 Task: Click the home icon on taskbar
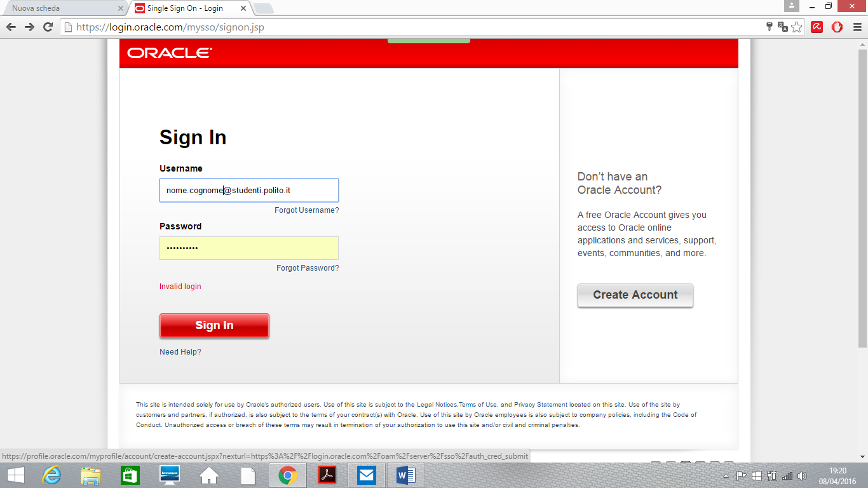(209, 475)
